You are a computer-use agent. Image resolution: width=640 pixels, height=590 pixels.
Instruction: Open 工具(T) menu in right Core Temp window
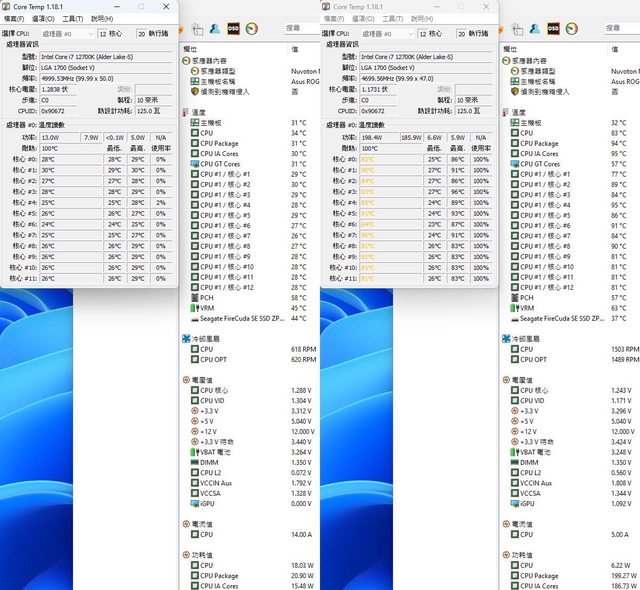coord(392,19)
